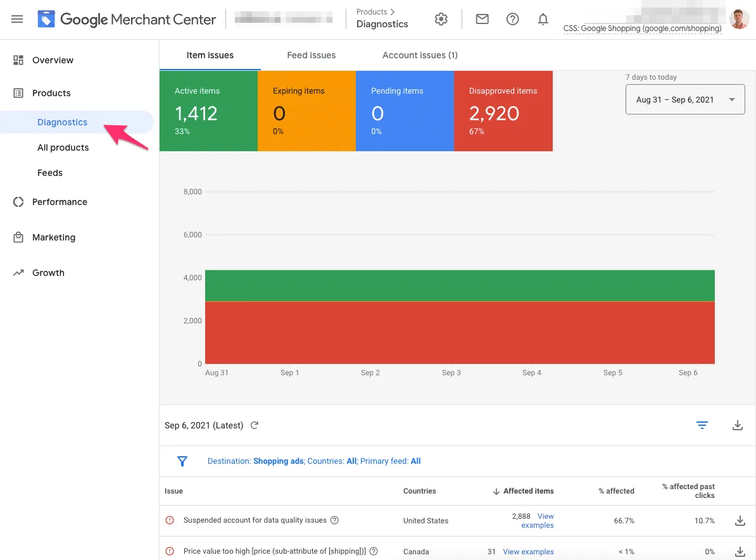
Task: Open the Growth section in sidebar
Action: [x=48, y=272]
